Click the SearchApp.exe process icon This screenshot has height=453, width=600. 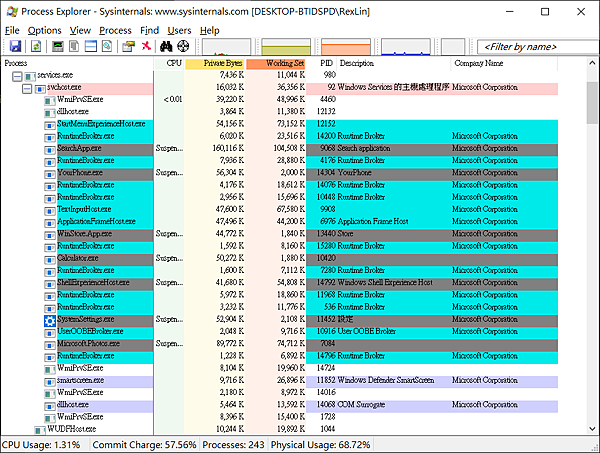pyautogui.click(x=50, y=150)
